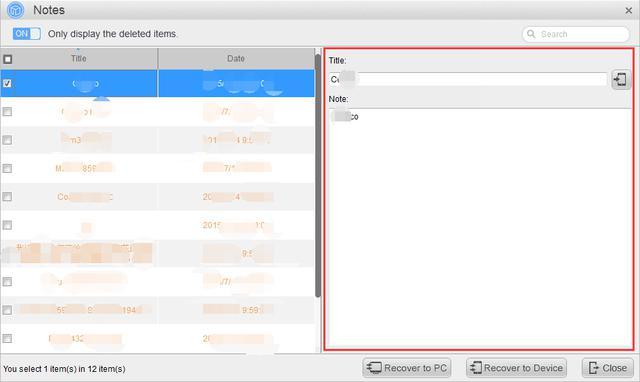The image size is (640, 382).
Task: Click inside the Note content area
Action: click(480, 229)
